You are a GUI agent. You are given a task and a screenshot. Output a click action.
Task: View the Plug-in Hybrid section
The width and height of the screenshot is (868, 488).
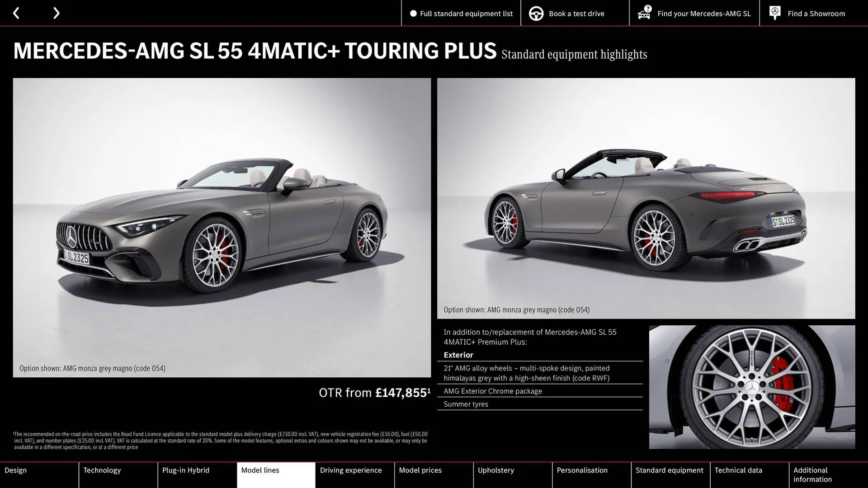[x=186, y=470]
